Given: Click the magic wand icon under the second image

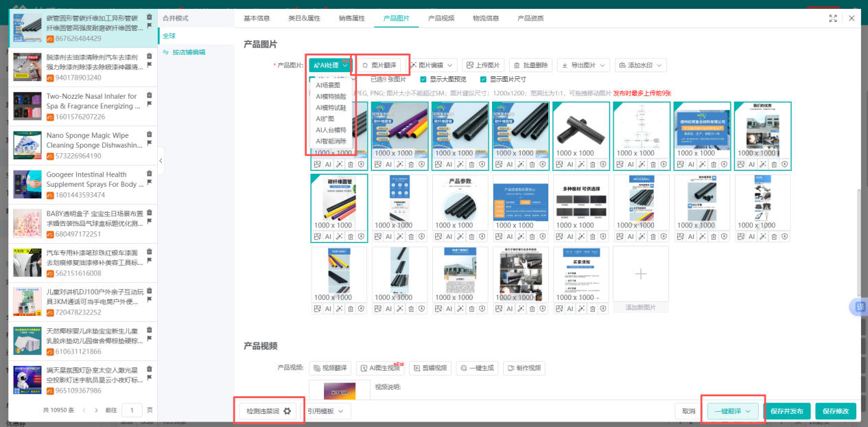Looking at the screenshot, I should [x=399, y=165].
